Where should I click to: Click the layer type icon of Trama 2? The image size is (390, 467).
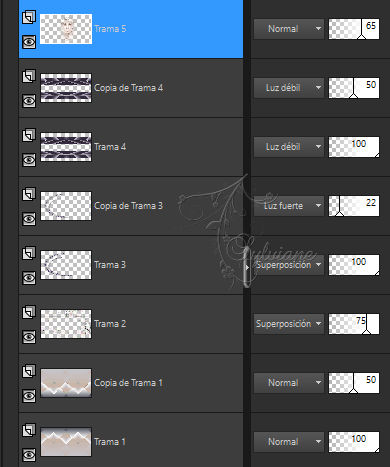(29, 312)
